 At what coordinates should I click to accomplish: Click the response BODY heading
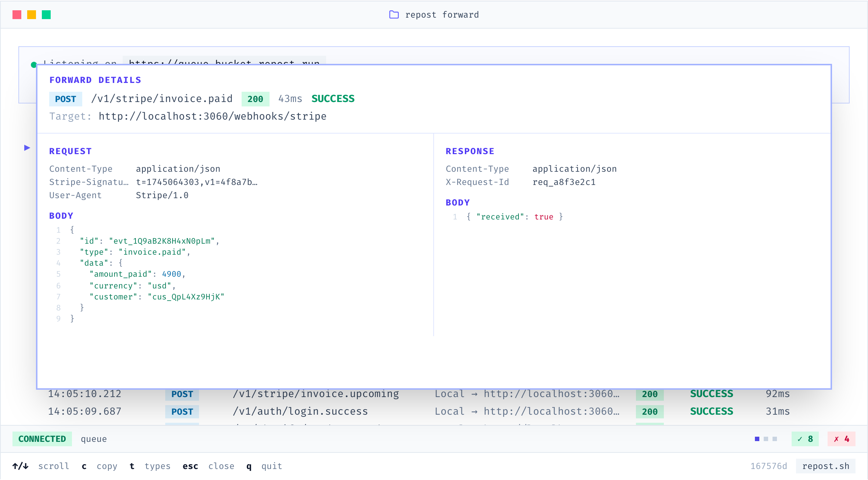point(457,203)
